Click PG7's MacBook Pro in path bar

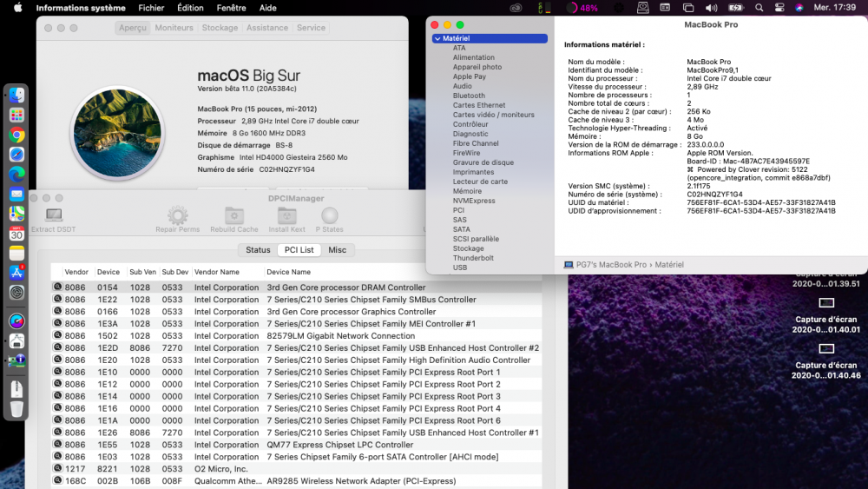tap(611, 265)
